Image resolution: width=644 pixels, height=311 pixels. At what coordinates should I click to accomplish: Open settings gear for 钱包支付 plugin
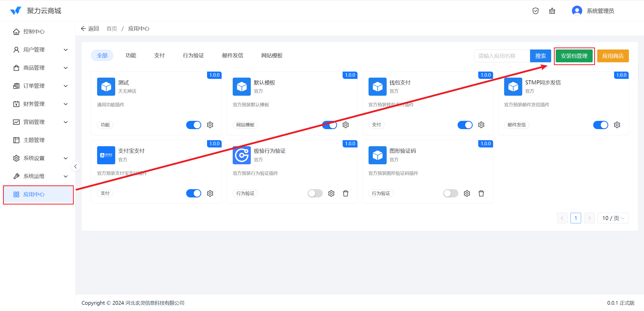(481, 125)
